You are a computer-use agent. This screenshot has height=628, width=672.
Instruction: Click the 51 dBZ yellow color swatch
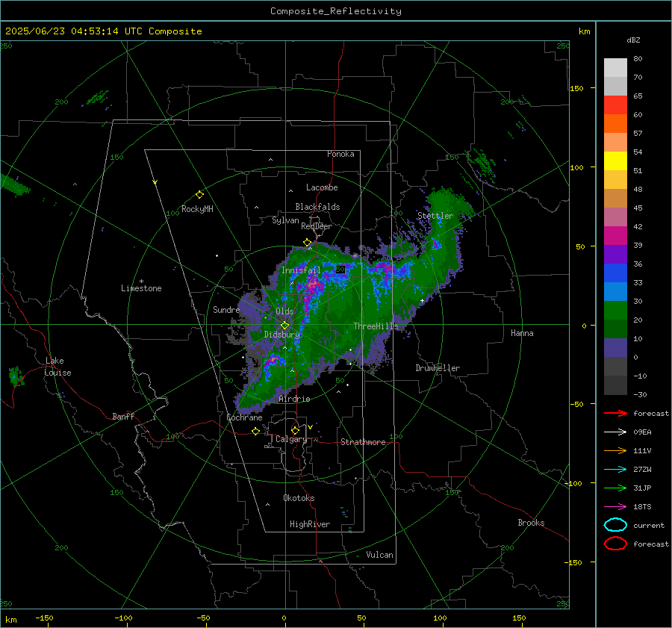(615, 161)
